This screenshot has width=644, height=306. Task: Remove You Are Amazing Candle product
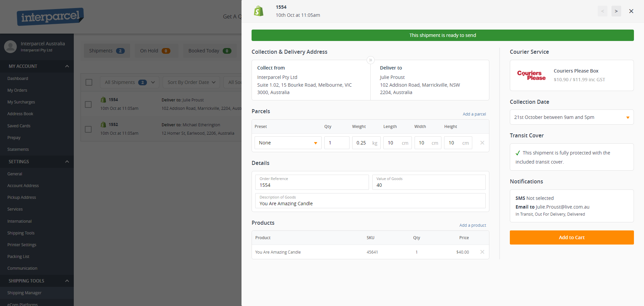[482, 252]
